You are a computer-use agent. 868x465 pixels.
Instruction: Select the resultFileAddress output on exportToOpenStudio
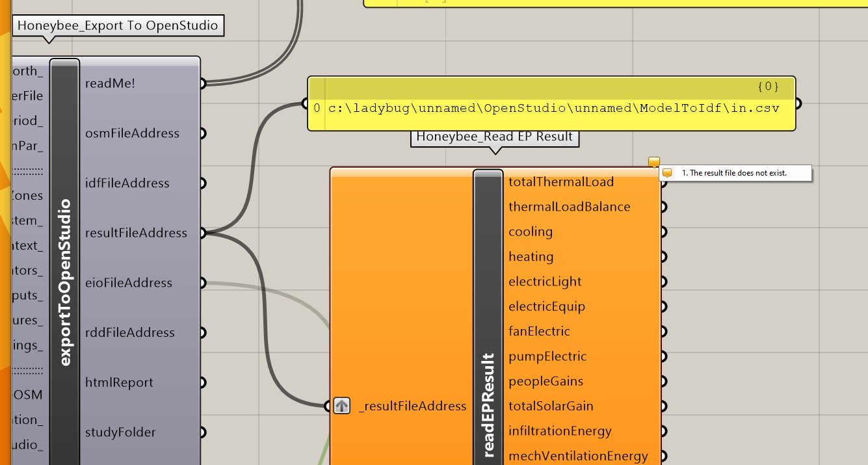tap(136, 233)
